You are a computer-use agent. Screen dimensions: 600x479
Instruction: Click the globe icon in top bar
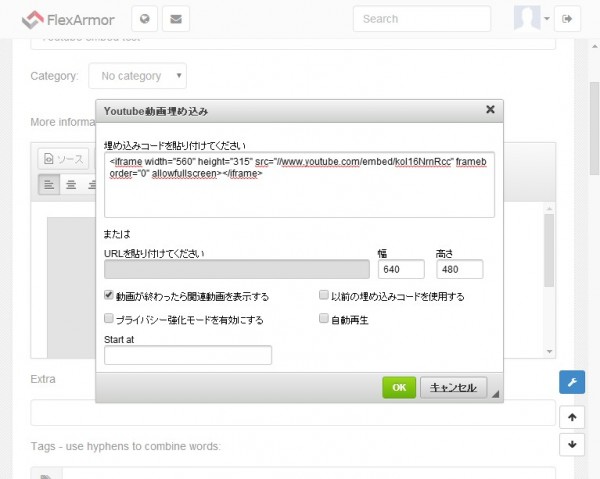coord(146,19)
